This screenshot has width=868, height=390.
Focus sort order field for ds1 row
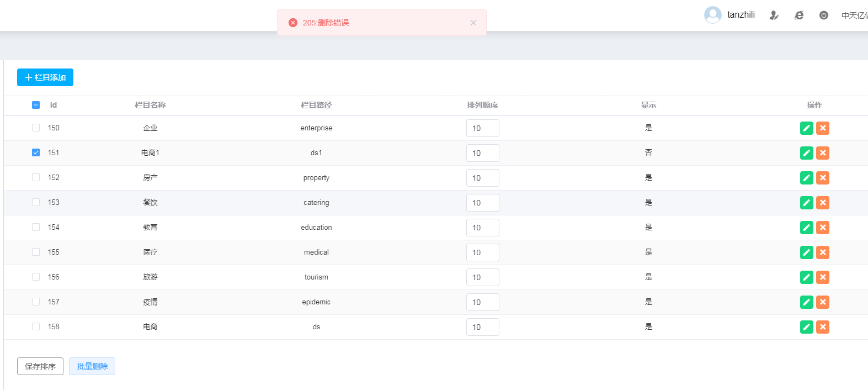coord(483,153)
